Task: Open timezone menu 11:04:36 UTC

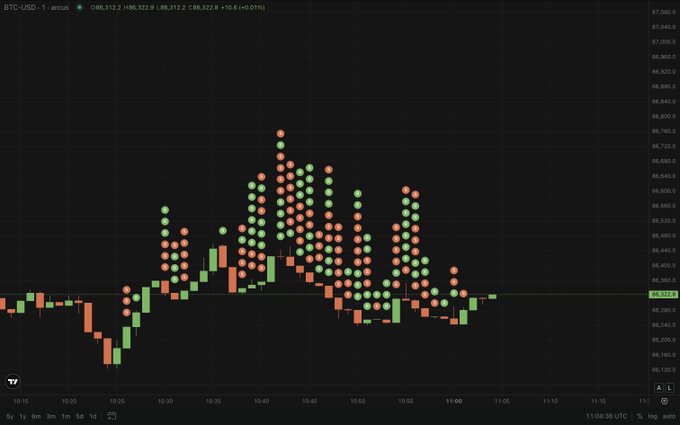Action: click(x=606, y=416)
